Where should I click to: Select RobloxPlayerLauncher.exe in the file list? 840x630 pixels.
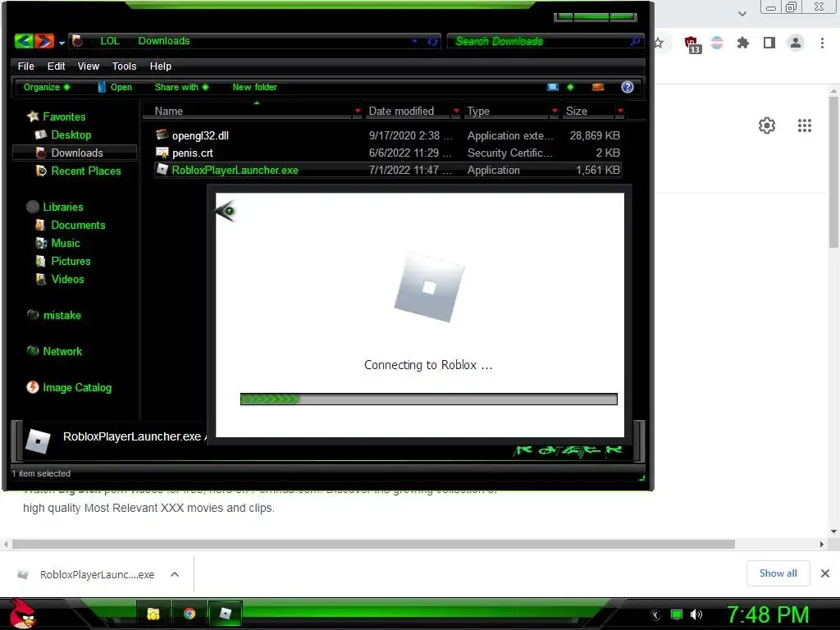[x=387, y=170]
